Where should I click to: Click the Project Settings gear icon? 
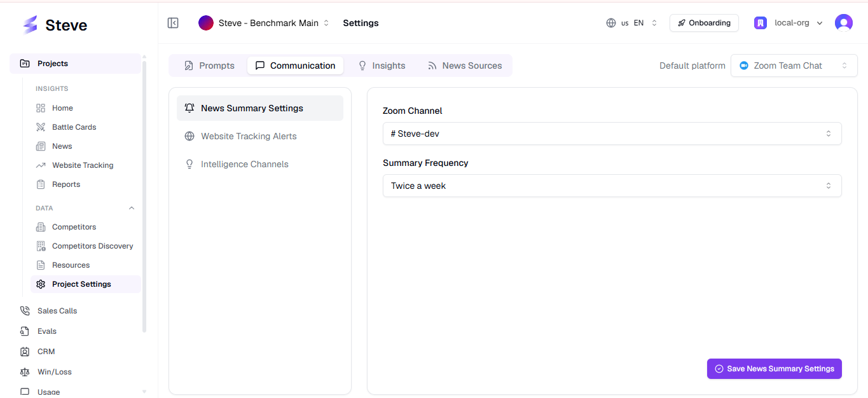(x=41, y=284)
